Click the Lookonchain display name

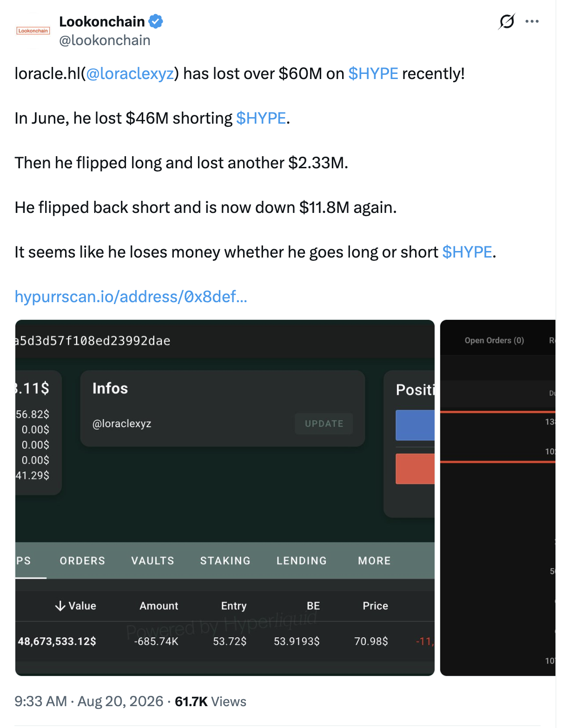(102, 21)
